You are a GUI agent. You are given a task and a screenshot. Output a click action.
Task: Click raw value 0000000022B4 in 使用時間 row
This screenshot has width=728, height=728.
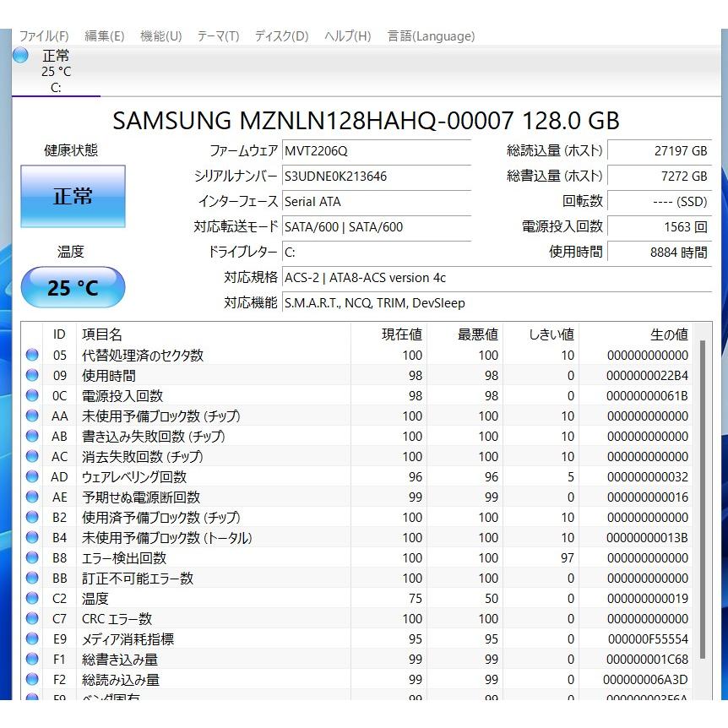pyautogui.click(x=647, y=376)
